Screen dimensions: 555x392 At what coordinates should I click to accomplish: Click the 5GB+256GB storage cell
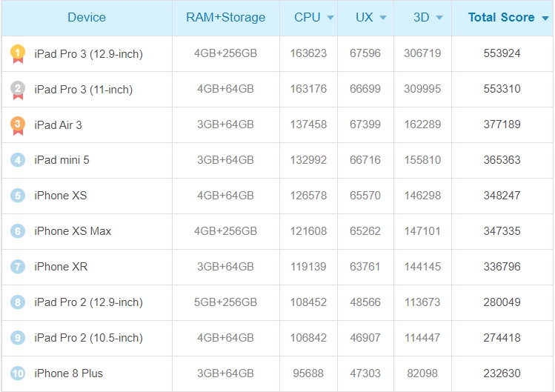tap(225, 302)
